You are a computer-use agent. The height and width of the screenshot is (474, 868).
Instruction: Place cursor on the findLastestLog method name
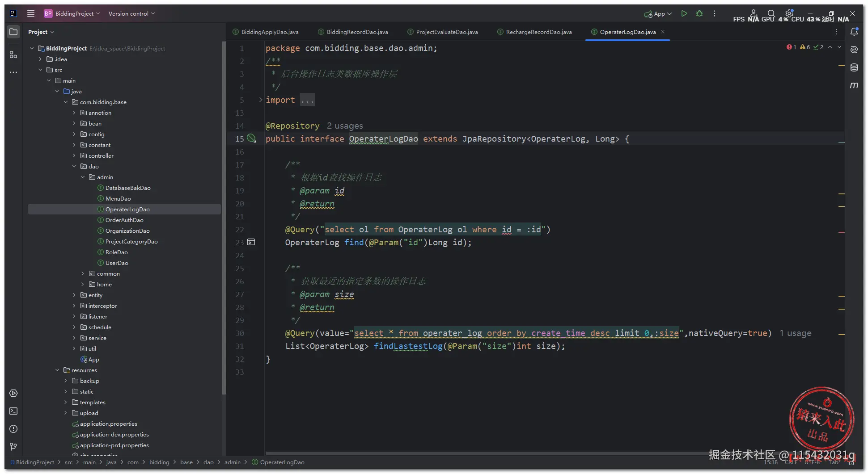(x=408, y=346)
